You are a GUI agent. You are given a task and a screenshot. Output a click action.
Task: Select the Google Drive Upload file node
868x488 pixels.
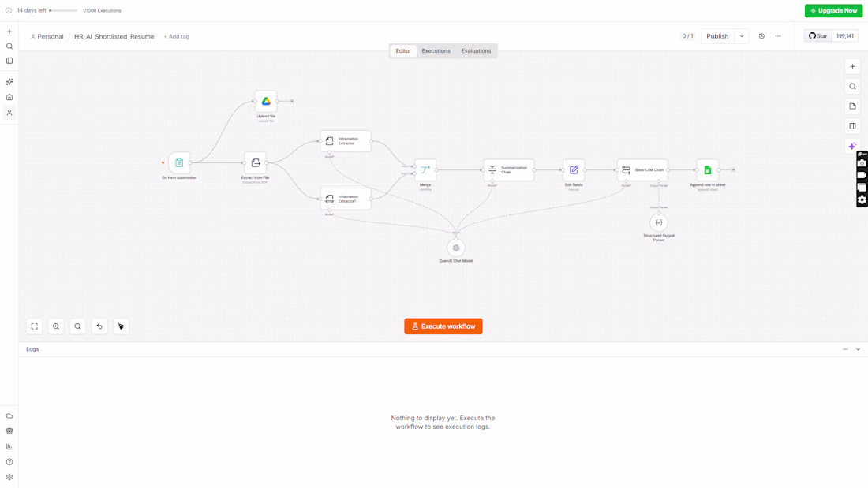pos(266,101)
